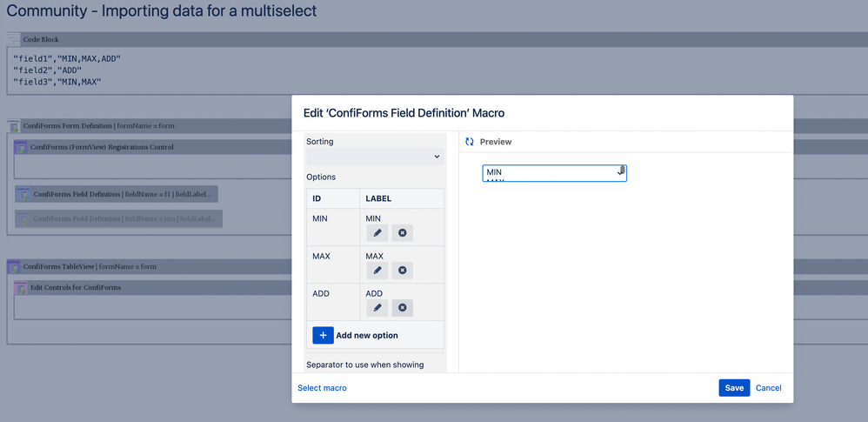Click the LABEL column header
The height and width of the screenshot is (422, 868).
click(401, 198)
